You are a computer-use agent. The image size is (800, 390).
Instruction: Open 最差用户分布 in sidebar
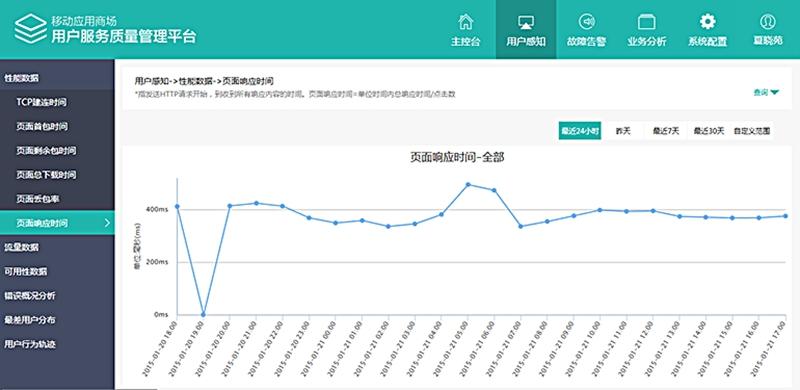pyautogui.click(x=57, y=320)
